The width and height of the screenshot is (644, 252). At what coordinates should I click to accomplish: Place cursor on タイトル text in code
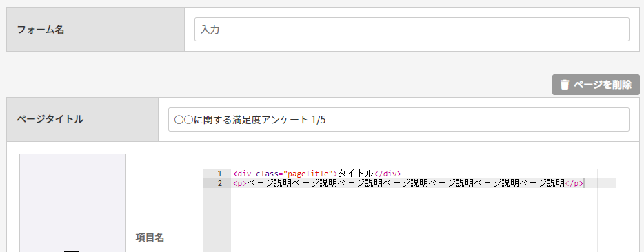coord(355,174)
